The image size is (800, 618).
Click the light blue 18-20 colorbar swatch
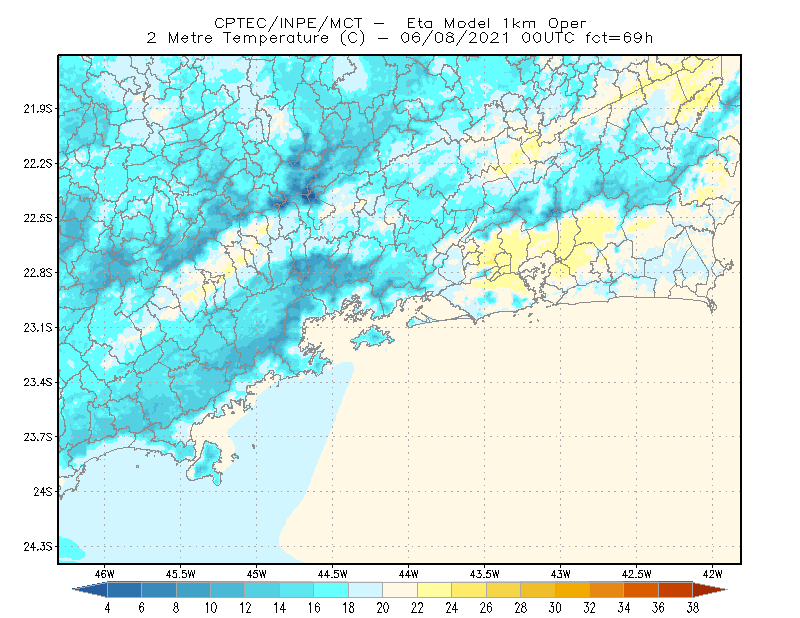click(x=366, y=590)
